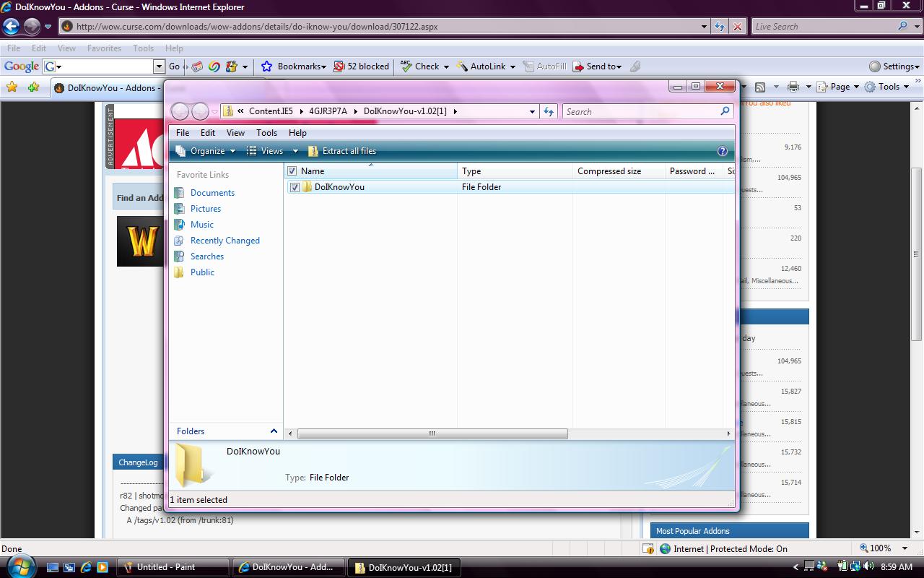The height and width of the screenshot is (578, 924).
Task: Click Show Desktop quick launch icon
Action: click(53, 567)
